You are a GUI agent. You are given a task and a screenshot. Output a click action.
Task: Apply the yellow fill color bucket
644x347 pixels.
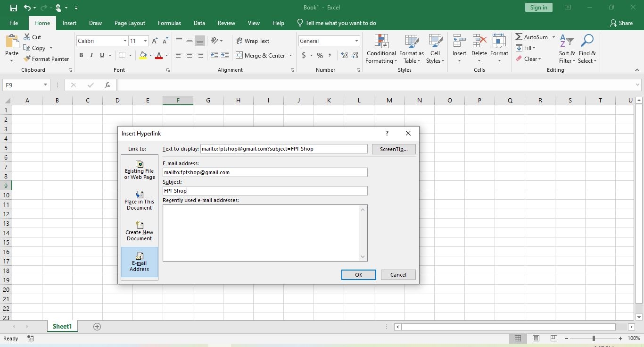143,55
